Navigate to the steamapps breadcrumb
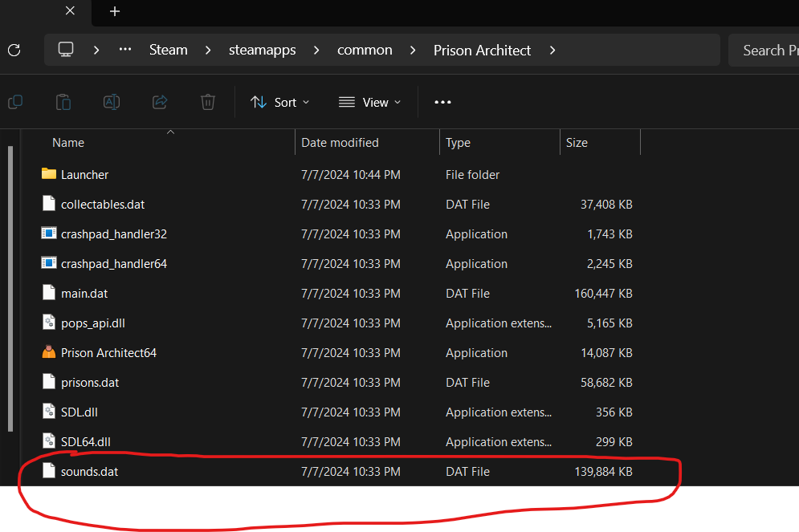Screen dimensions: 799x532 click(262, 50)
